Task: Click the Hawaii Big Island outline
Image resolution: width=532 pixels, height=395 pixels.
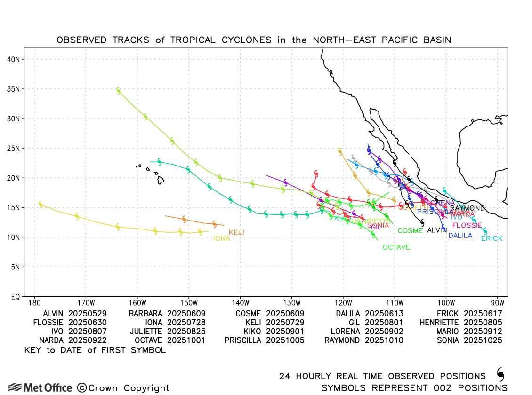Action: 161,180
